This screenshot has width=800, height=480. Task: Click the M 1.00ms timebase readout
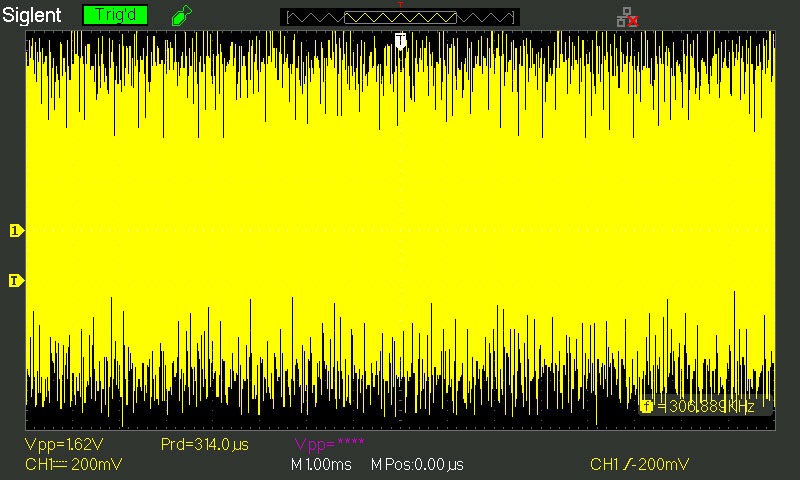(x=321, y=465)
